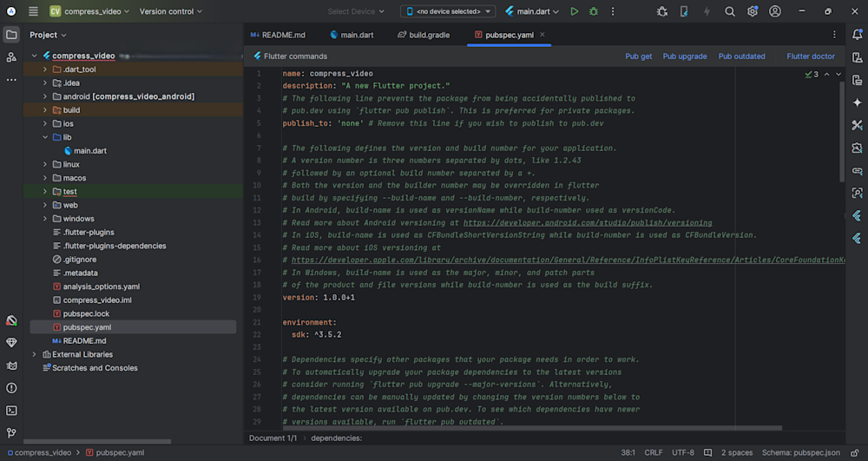
Task: Expand the android folder node
Action: [45, 96]
